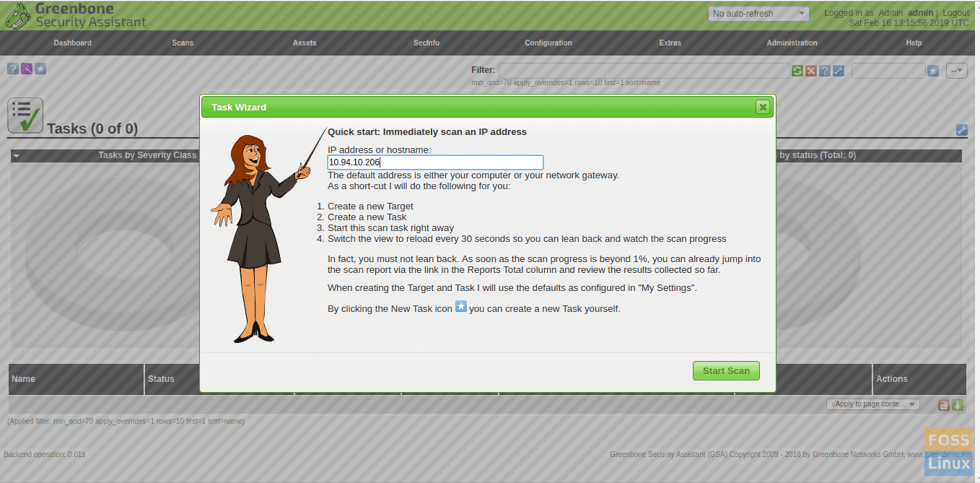This screenshot has width=980, height=483.
Task: Click the 'Create a new Target' list item
Action: point(370,206)
